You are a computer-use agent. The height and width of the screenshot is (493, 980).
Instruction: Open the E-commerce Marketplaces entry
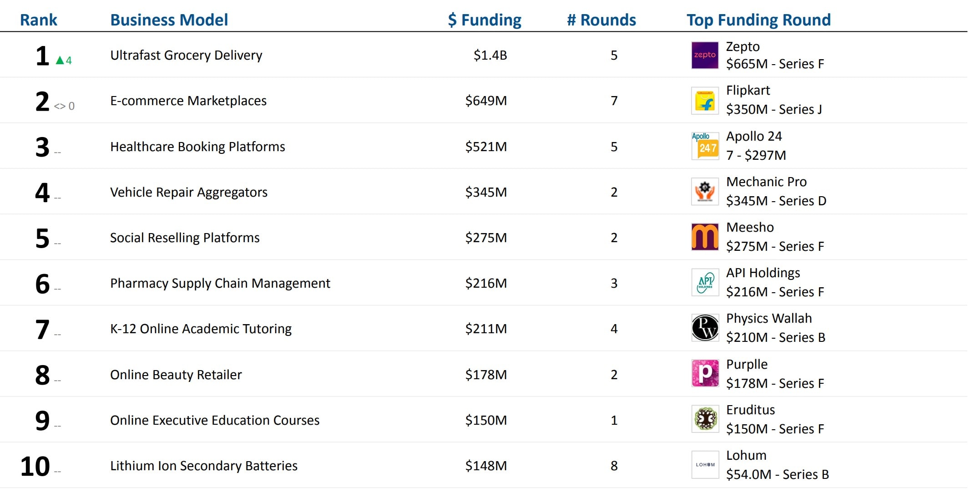click(x=188, y=101)
